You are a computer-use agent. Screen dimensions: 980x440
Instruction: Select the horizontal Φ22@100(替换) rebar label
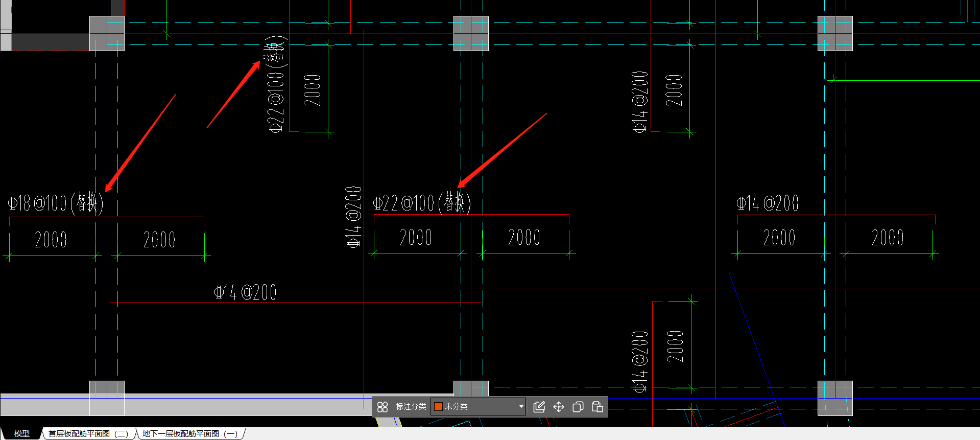tap(422, 203)
